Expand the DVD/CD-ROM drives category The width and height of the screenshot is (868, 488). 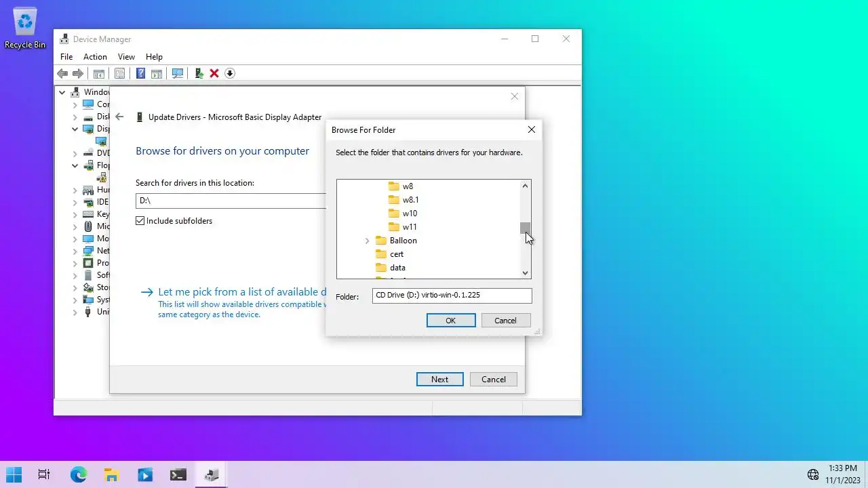coord(75,153)
